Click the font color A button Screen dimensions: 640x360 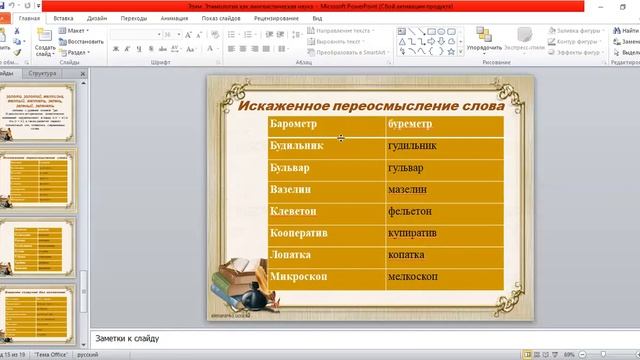coord(211,49)
